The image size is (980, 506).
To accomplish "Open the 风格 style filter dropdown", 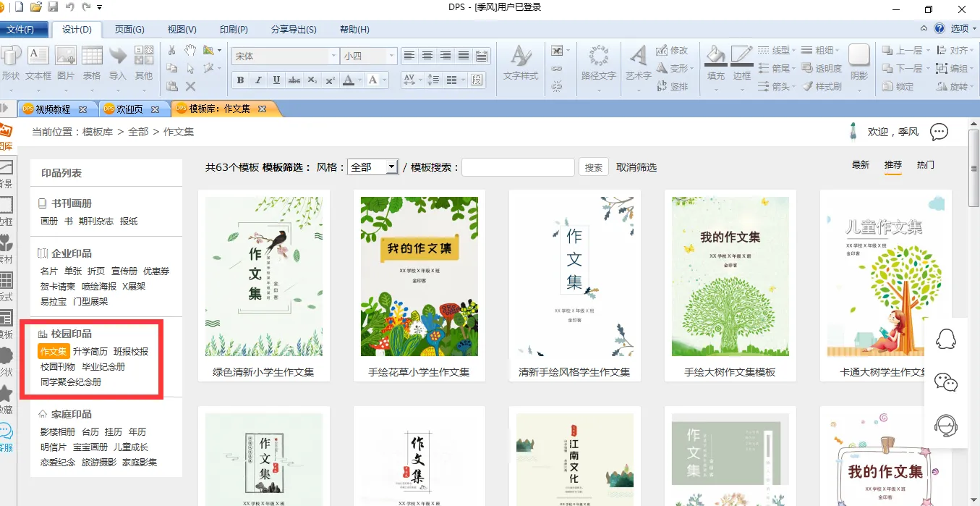I will point(372,167).
